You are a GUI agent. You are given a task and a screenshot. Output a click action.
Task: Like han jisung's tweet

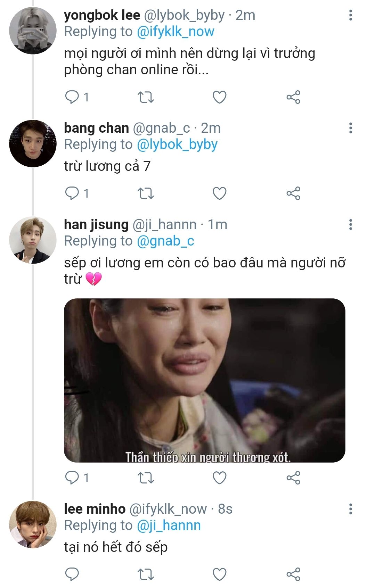[x=219, y=478]
